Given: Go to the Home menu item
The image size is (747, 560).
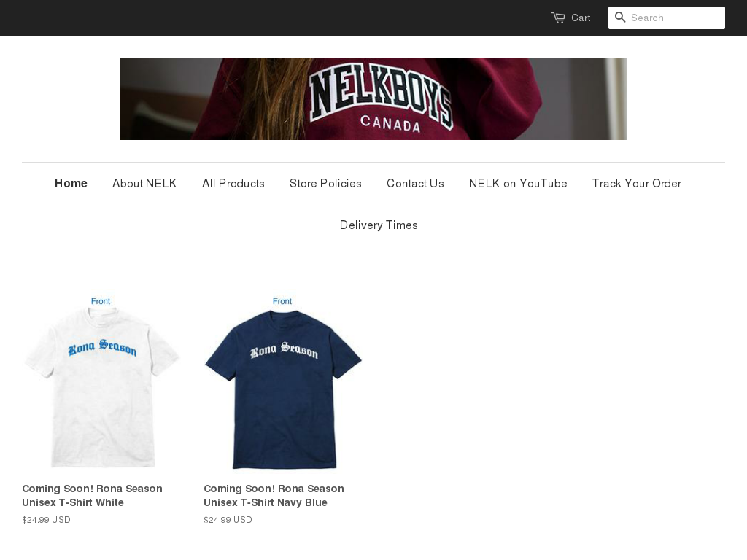Looking at the screenshot, I should (x=71, y=183).
